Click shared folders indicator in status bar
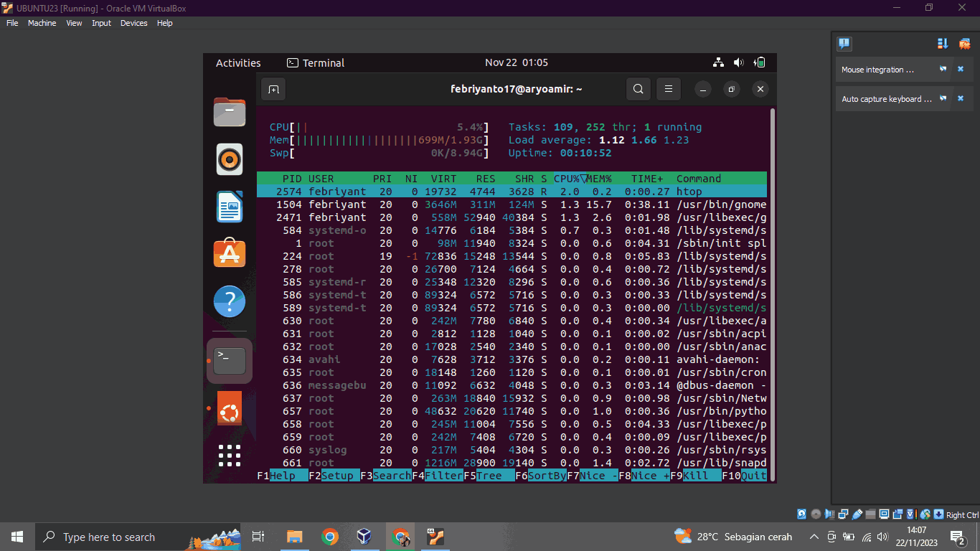The width and height of the screenshot is (980, 551). point(870,514)
